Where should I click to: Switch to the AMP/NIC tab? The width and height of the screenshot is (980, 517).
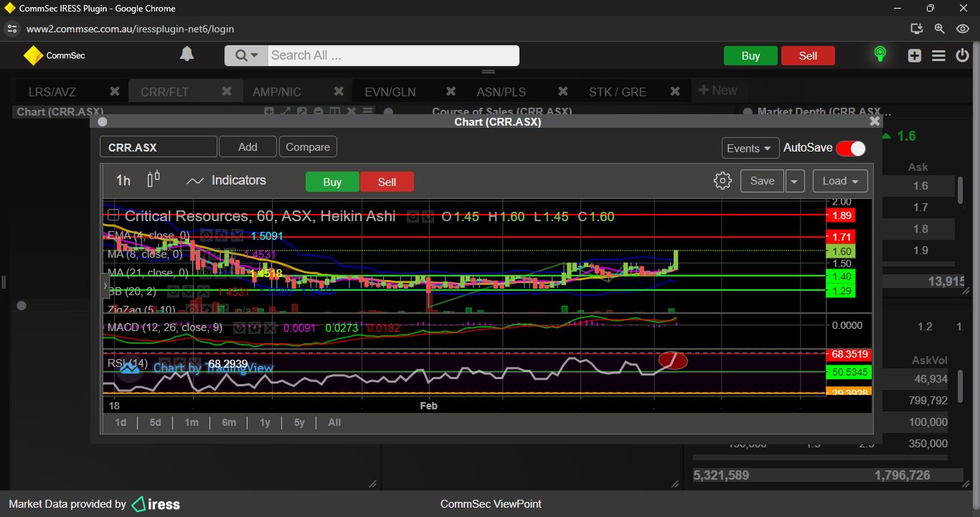(277, 92)
